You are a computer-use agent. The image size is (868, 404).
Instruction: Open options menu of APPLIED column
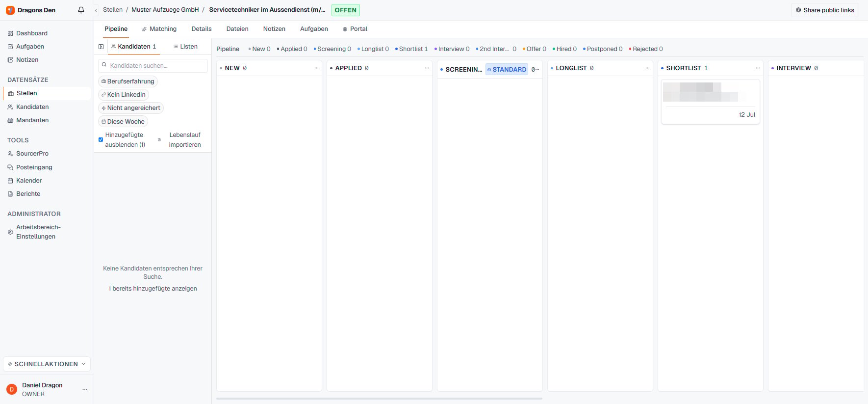click(x=427, y=68)
